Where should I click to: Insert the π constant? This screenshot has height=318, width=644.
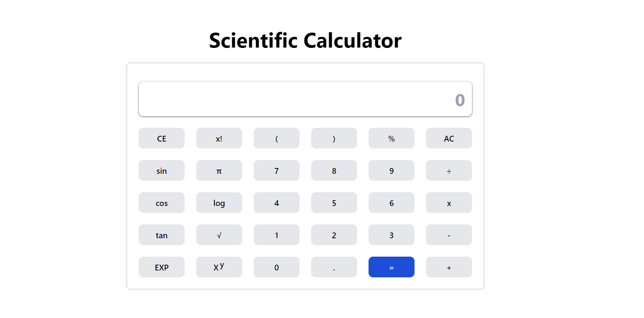[x=219, y=170]
